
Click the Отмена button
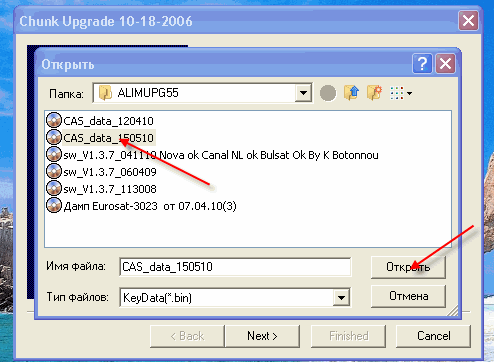(x=408, y=296)
